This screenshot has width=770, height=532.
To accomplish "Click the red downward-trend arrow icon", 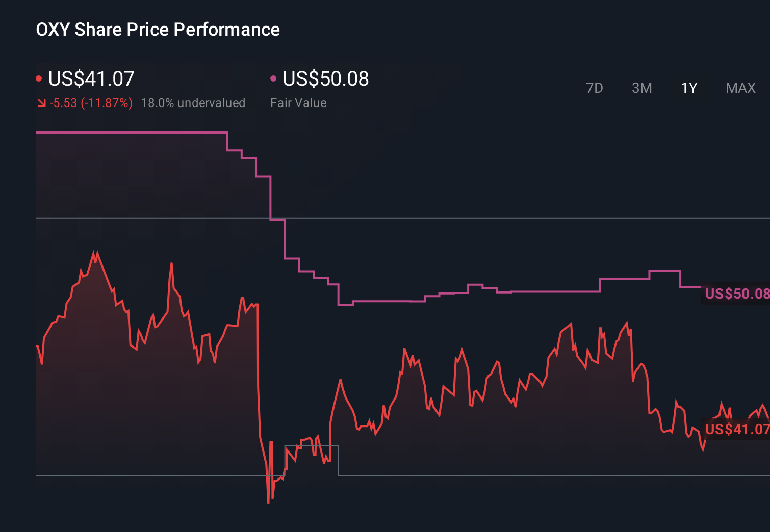I will 41,103.
